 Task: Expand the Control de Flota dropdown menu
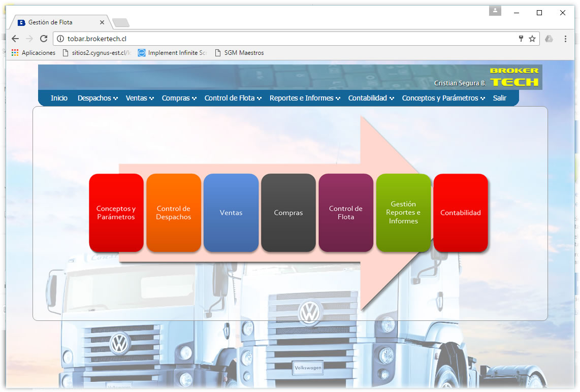click(233, 99)
